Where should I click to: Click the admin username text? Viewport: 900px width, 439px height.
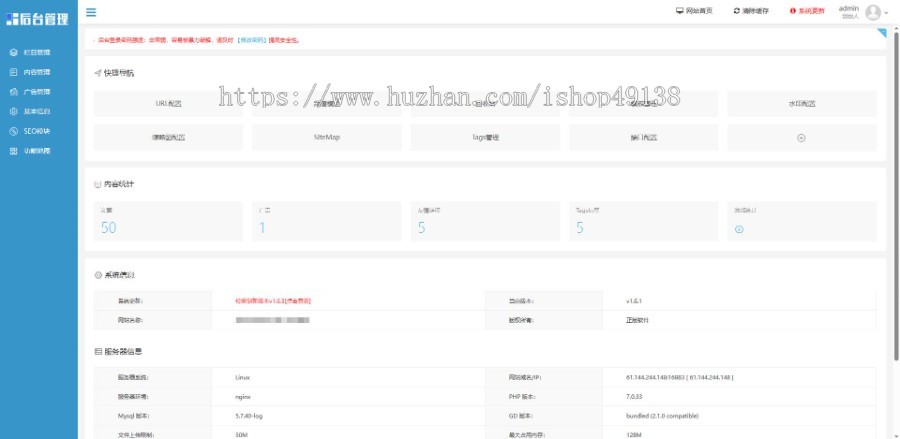(x=848, y=8)
